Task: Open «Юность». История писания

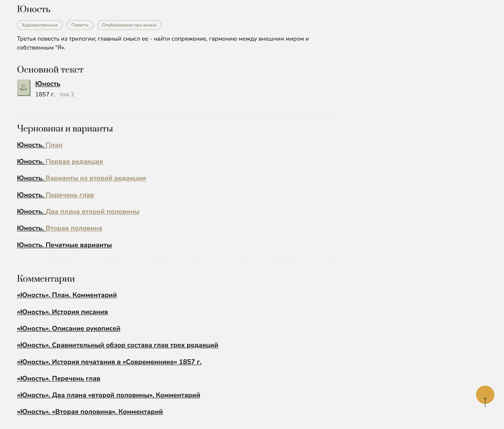Action: [62, 312]
